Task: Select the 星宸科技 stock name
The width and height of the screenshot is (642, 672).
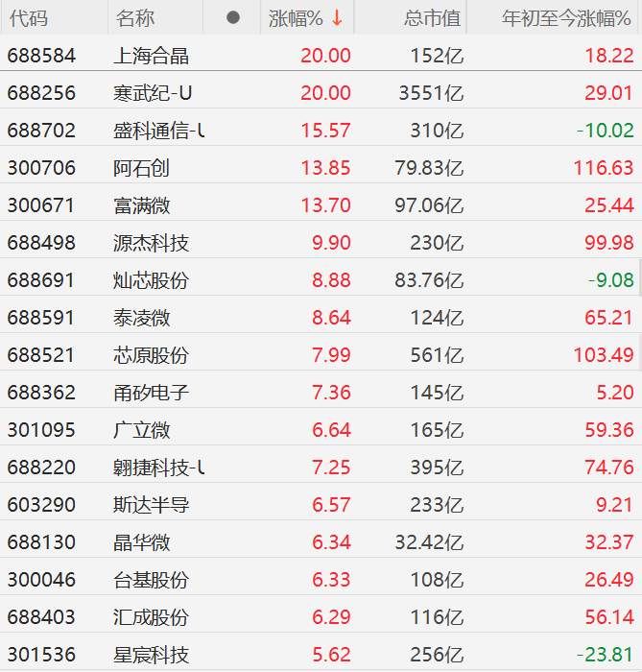Action: click(152, 655)
